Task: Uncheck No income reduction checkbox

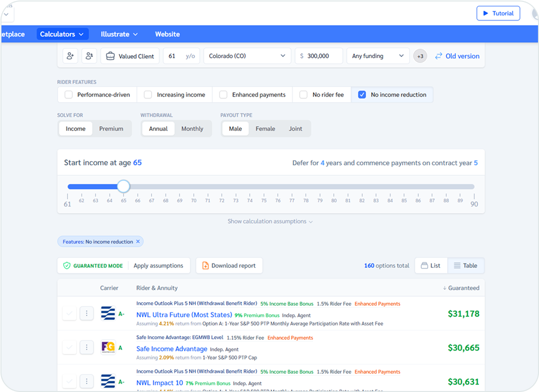Action: (x=362, y=95)
